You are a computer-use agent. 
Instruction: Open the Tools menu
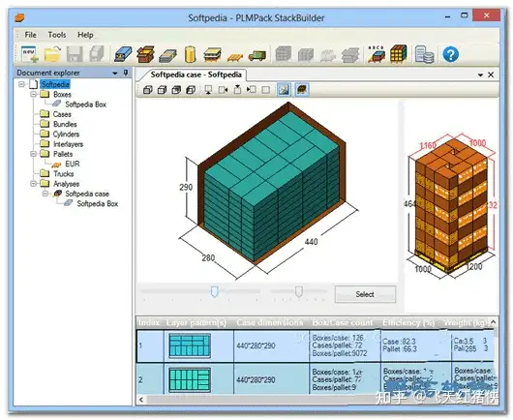pos(57,35)
